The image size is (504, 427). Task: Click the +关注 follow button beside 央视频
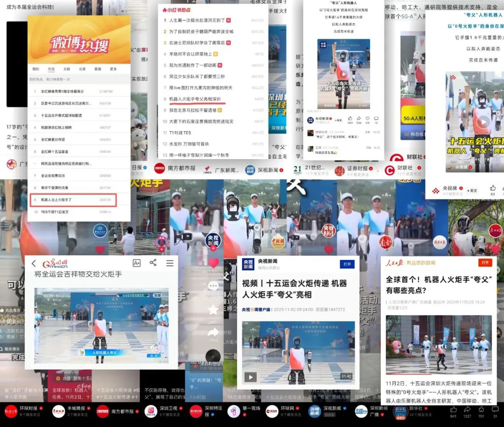472,190
